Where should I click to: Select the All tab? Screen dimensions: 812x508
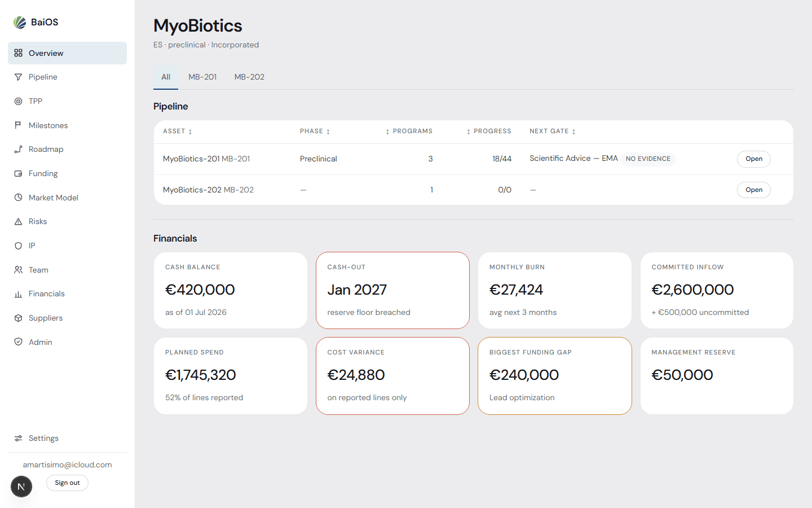pyautogui.click(x=166, y=77)
